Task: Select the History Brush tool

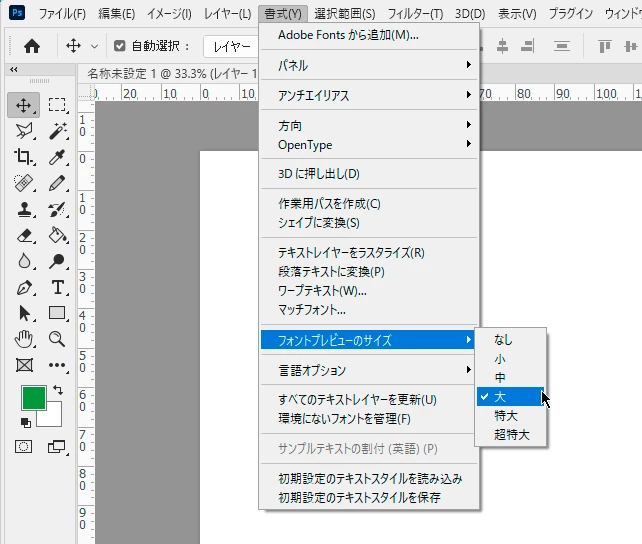Action: [57, 209]
